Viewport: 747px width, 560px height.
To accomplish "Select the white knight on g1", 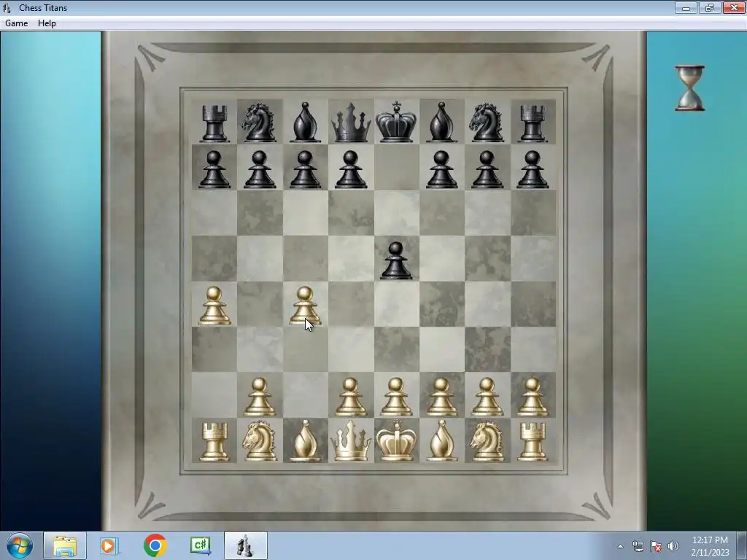I will [x=487, y=441].
